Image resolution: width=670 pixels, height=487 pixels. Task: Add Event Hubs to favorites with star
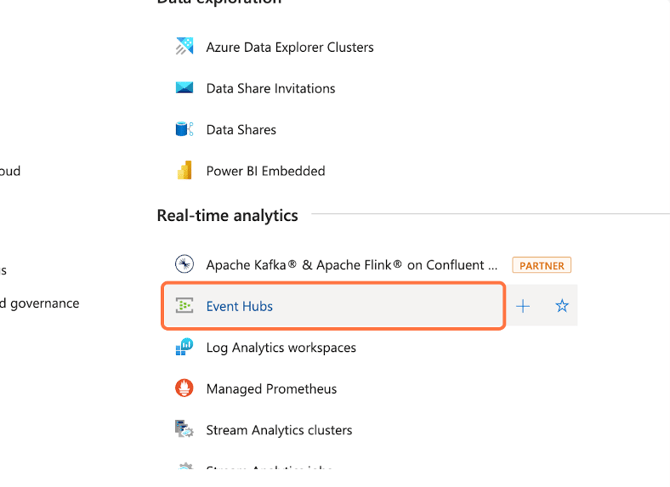(562, 306)
